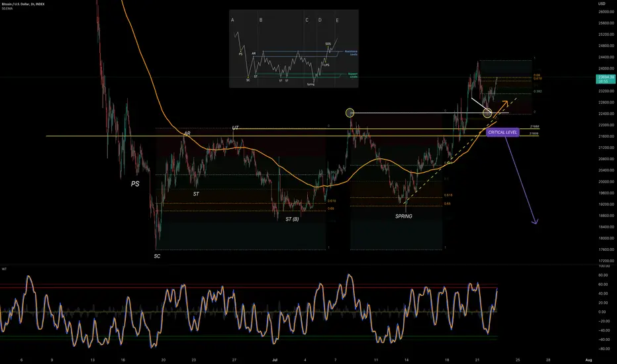Click date 13 on the time axis
This screenshot has height=364, width=617.
click(93, 360)
